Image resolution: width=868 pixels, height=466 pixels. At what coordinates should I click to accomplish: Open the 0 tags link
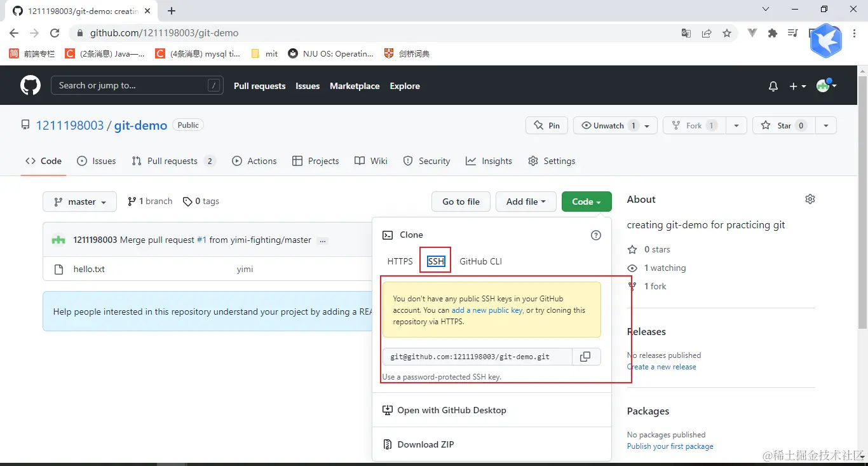(x=201, y=201)
